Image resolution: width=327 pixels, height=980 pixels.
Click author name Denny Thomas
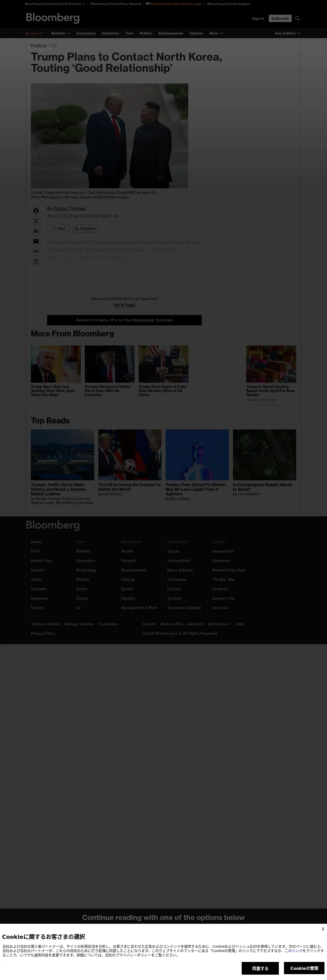(x=70, y=208)
